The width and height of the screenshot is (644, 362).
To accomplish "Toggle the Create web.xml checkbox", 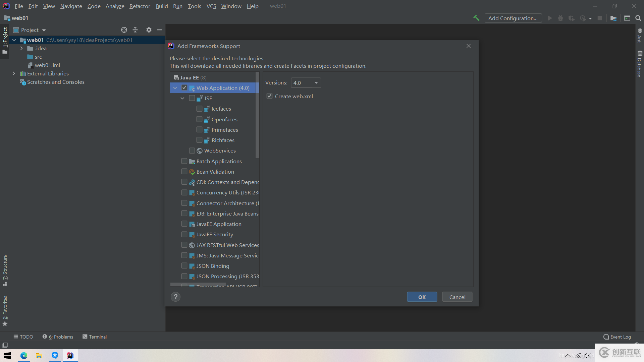I will coord(269,96).
